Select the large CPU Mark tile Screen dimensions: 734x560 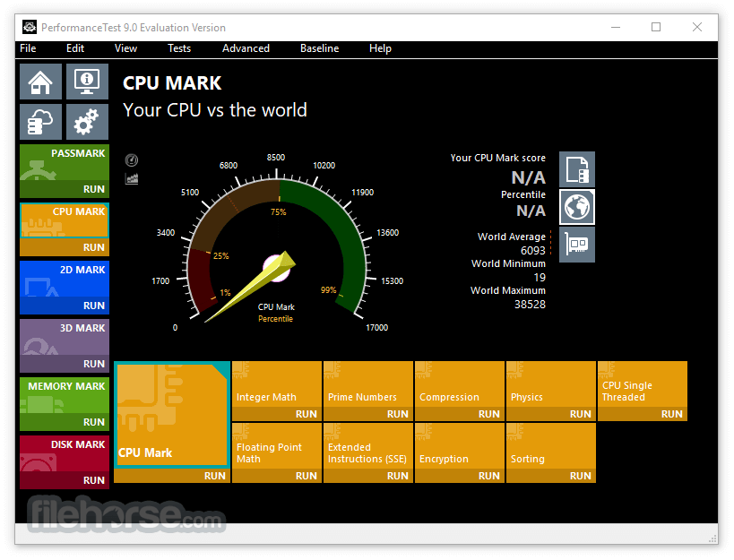(172, 415)
